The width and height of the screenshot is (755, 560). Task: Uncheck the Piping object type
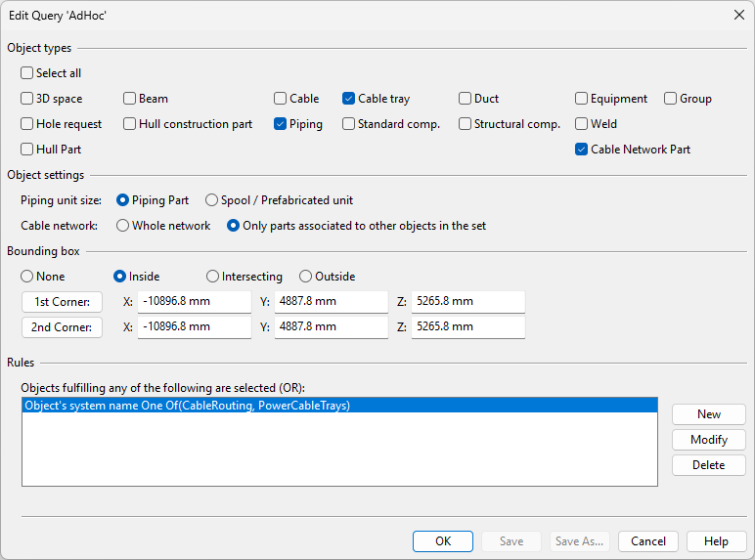tap(281, 124)
